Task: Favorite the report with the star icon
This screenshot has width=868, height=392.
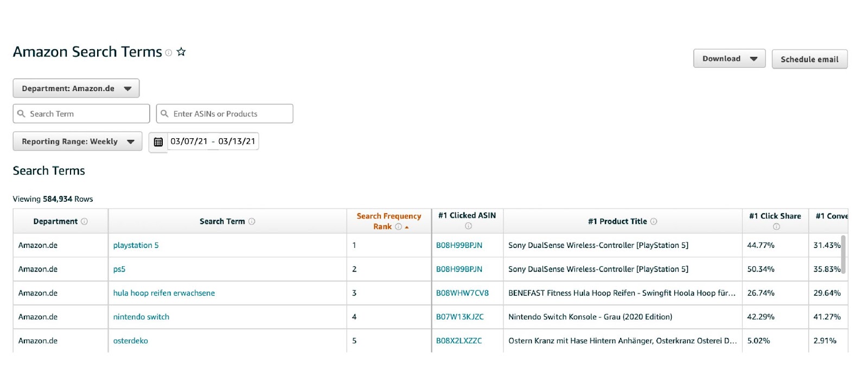Action: tap(181, 52)
